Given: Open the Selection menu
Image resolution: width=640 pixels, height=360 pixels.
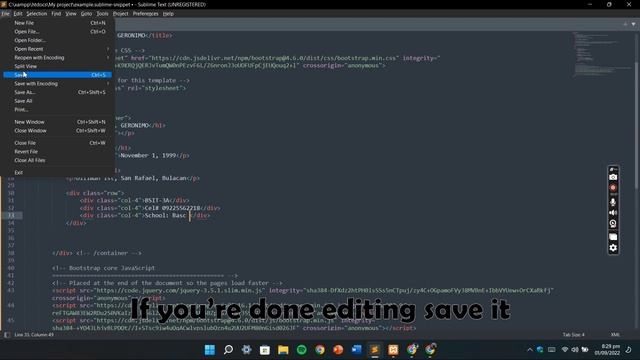Looking at the screenshot, I should 37,13.
